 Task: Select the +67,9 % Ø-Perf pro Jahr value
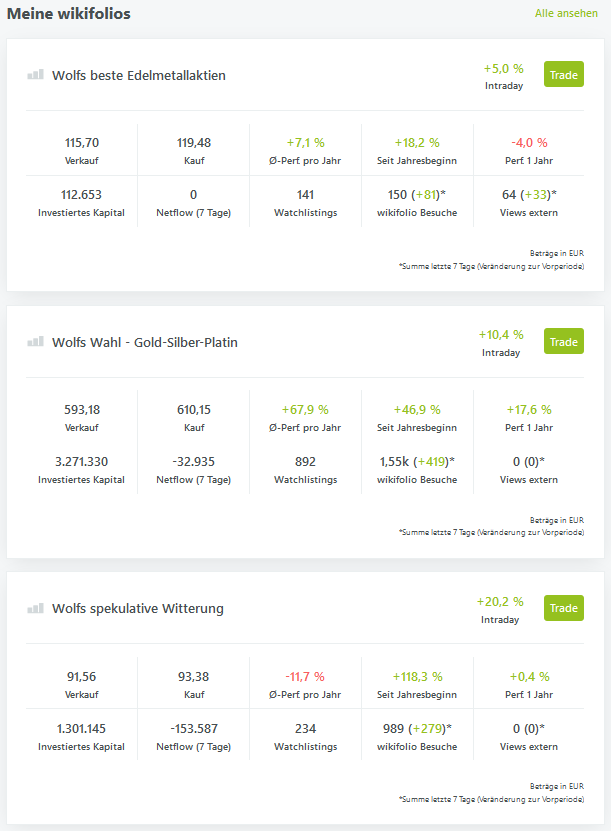pyautogui.click(x=306, y=409)
